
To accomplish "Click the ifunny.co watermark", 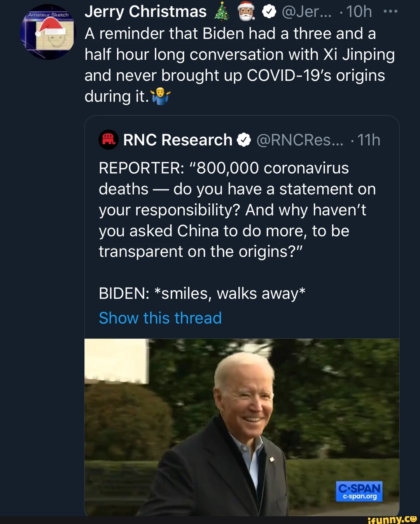I will pos(392,519).
